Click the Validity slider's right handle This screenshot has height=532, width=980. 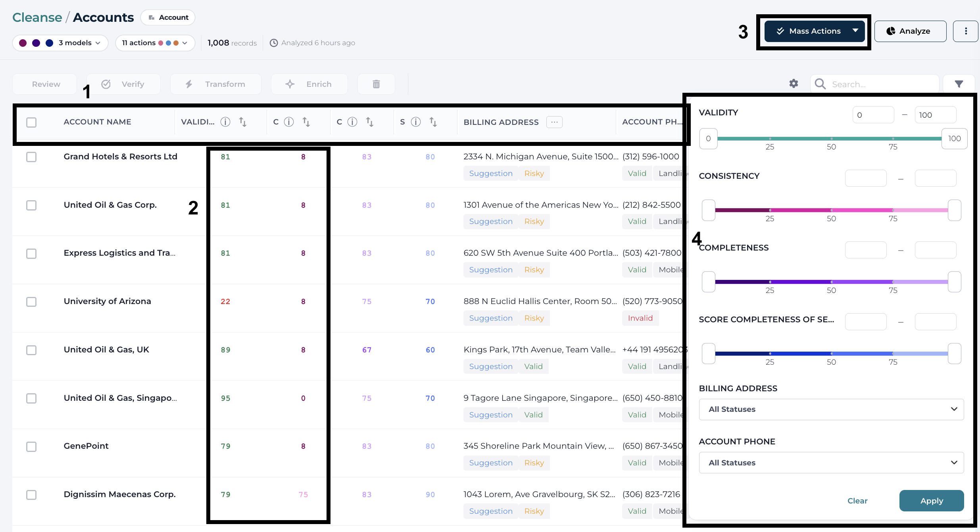(954, 139)
